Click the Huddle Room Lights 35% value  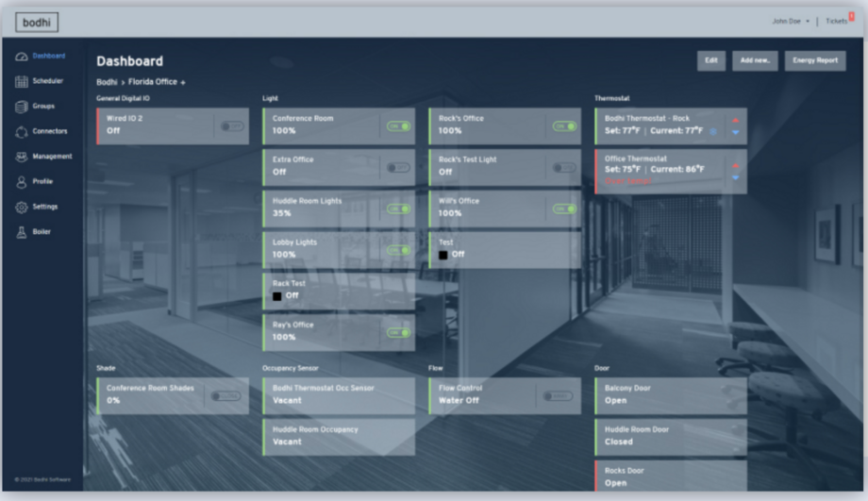click(x=282, y=213)
